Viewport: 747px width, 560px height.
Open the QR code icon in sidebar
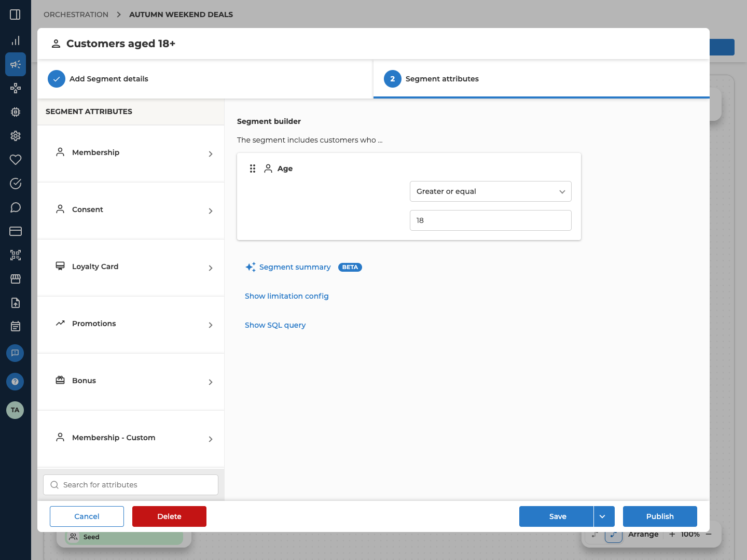click(x=16, y=255)
